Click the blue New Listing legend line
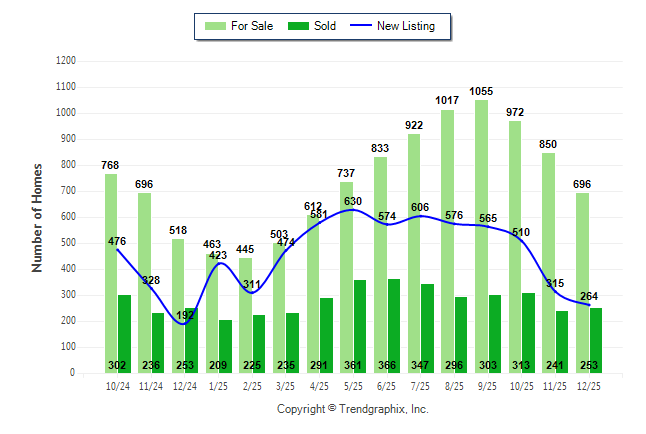 point(360,26)
